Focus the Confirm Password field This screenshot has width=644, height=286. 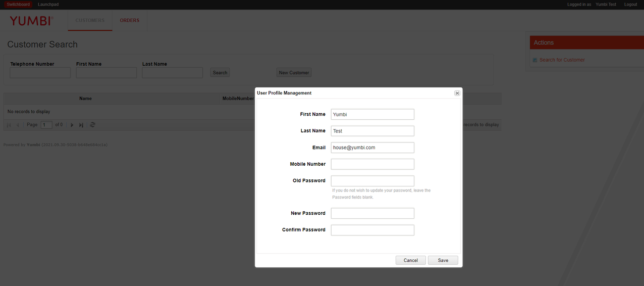point(372,230)
